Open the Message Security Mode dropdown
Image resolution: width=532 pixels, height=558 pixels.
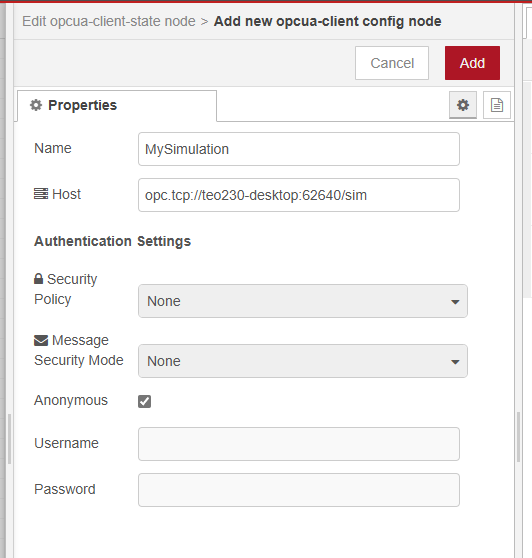303,361
